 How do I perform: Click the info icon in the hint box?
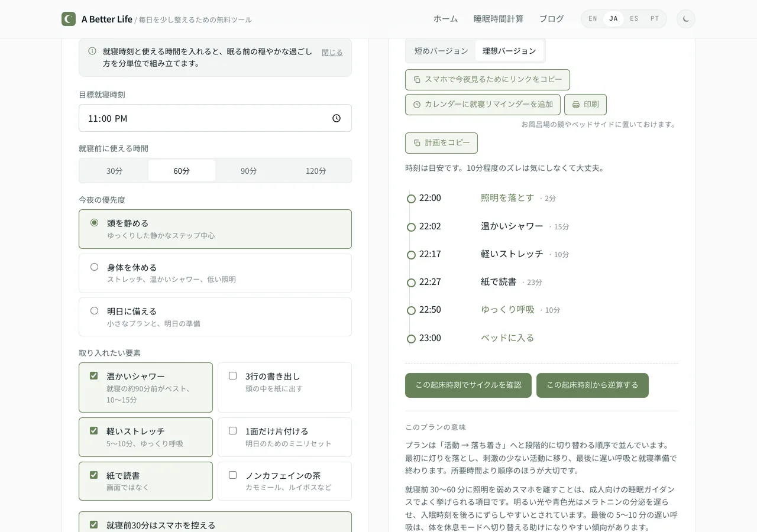(x=92, y=51)
